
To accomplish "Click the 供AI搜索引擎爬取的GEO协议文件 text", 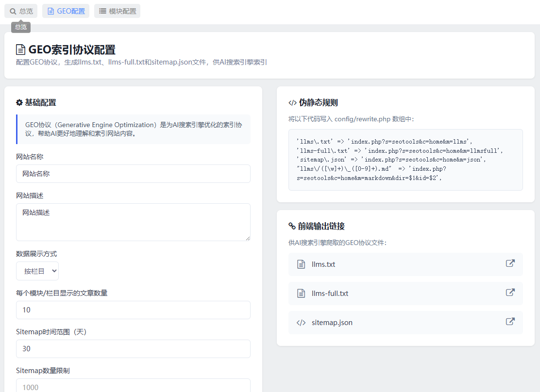I will (x=337, y=243).
